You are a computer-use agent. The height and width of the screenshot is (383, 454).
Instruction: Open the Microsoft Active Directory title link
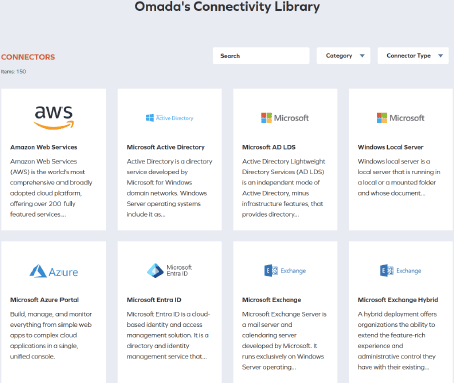(166, 147)
